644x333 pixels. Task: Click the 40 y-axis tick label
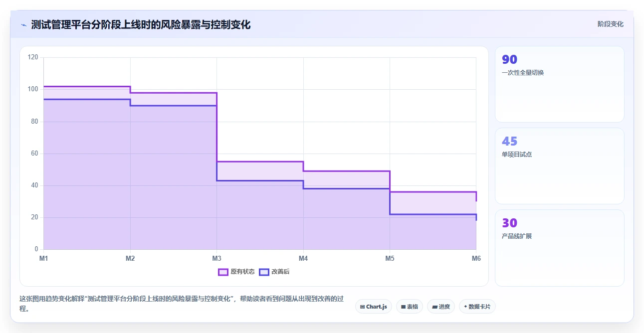click(x=34, y=185)
